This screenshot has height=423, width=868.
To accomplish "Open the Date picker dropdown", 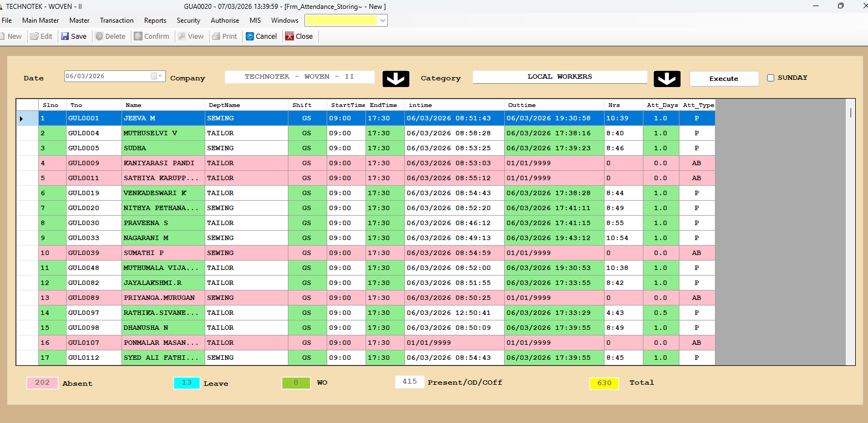I will (157, 77).
